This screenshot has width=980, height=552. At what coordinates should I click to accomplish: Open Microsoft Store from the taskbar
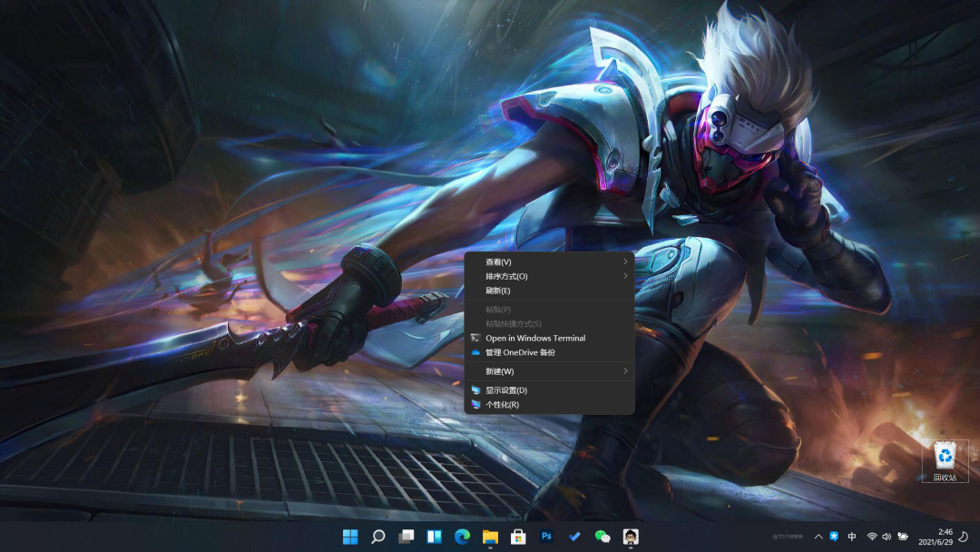[518, 537]
